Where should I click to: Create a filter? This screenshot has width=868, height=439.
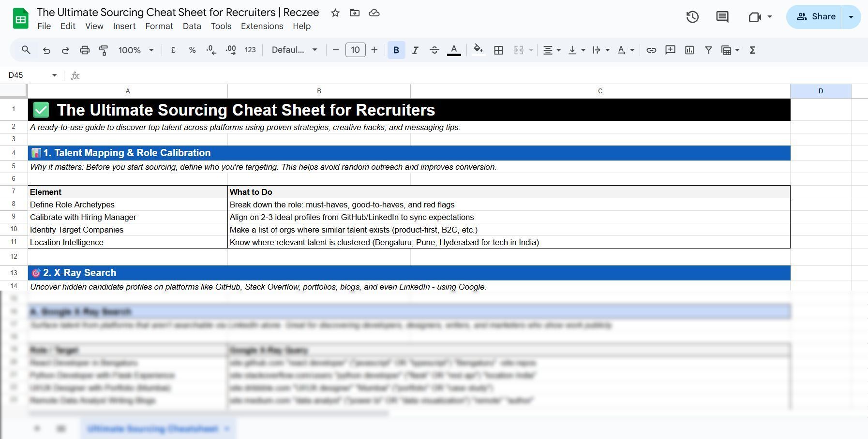(708, 50)
